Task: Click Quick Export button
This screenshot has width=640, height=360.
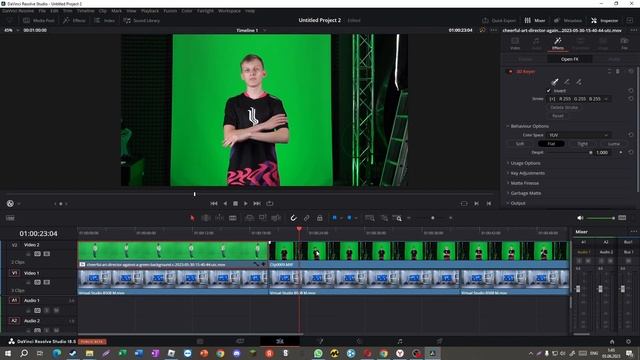Action: [x=499, y=20]
